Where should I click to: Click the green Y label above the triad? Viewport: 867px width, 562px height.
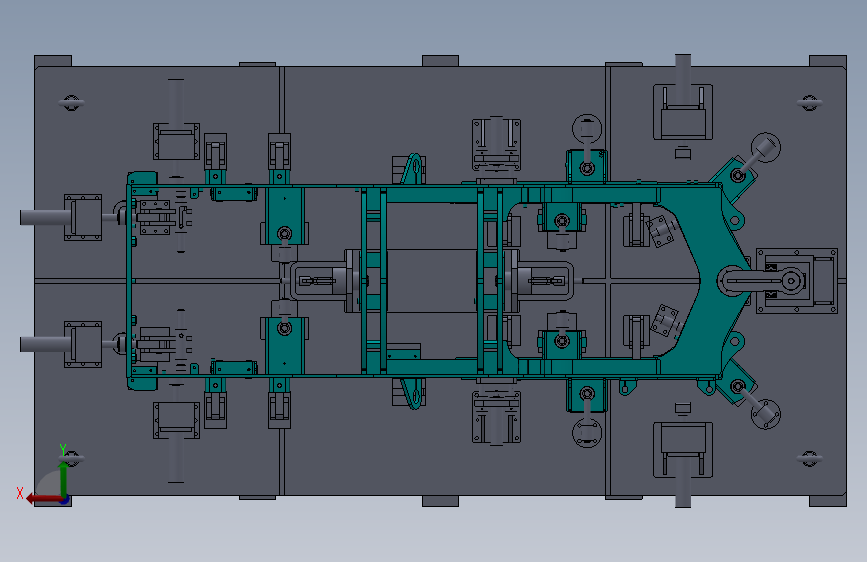tap(63, 449)
